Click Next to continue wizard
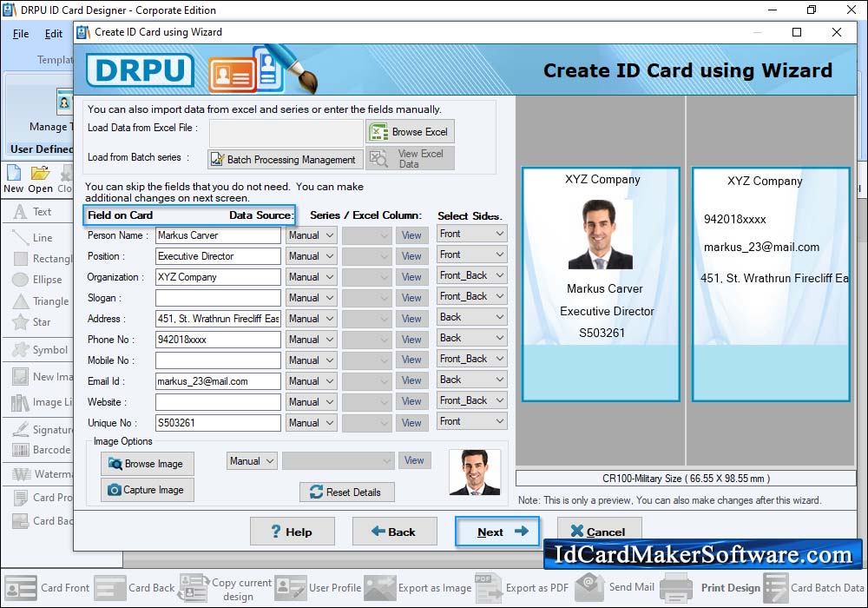 (497, 532)
